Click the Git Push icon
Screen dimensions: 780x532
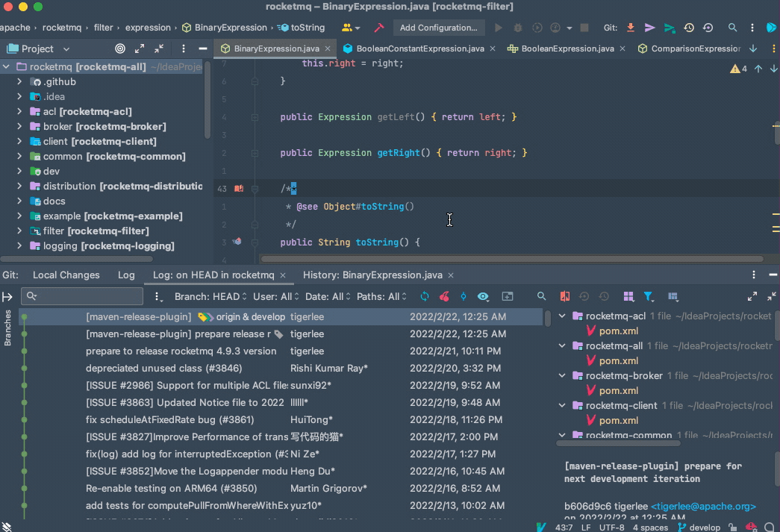pyautogui.click(x=670, y=28)
